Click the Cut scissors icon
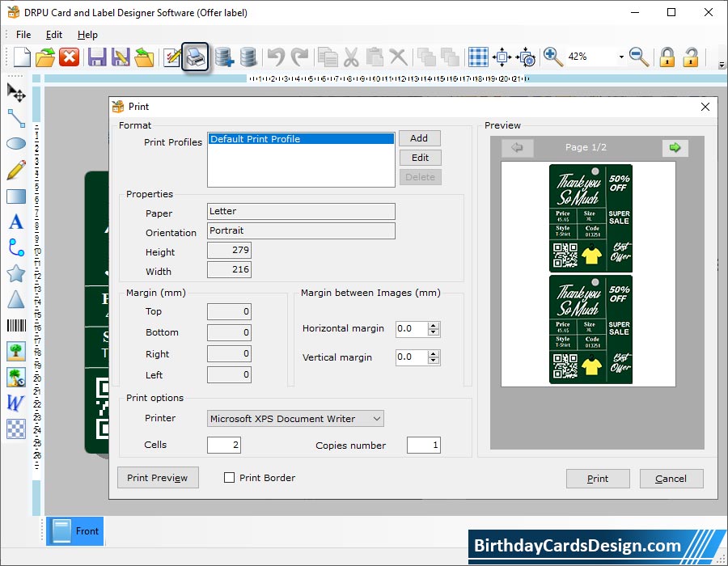This screenshot has width=728, height=566. pyautogui.click(x=352, y=57)
